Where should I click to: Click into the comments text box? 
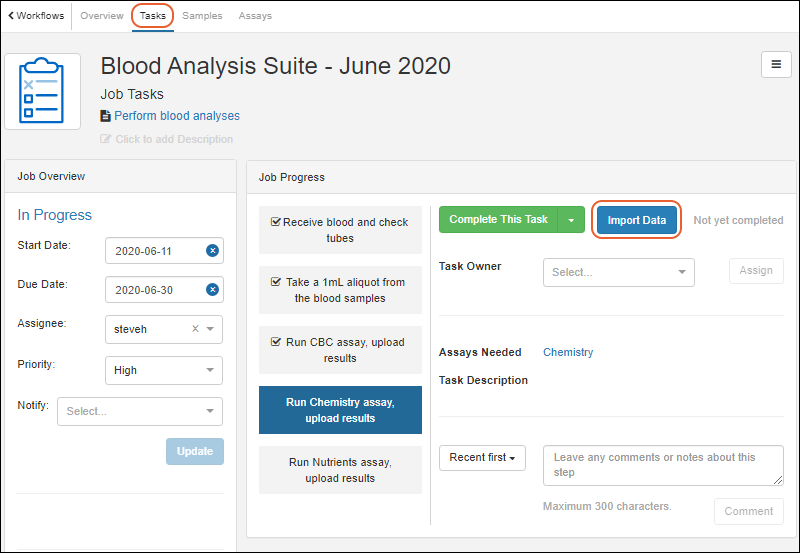662,465
